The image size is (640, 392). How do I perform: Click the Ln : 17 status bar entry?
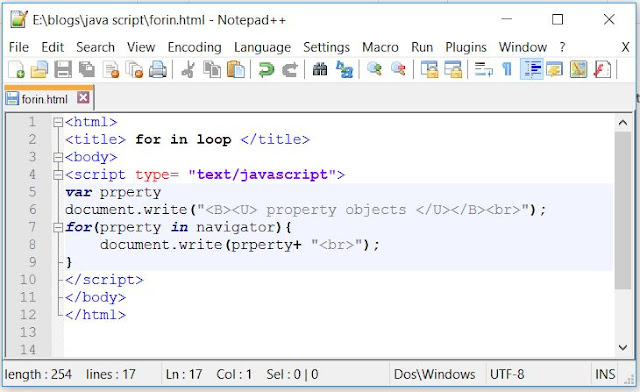pos(184,374)
